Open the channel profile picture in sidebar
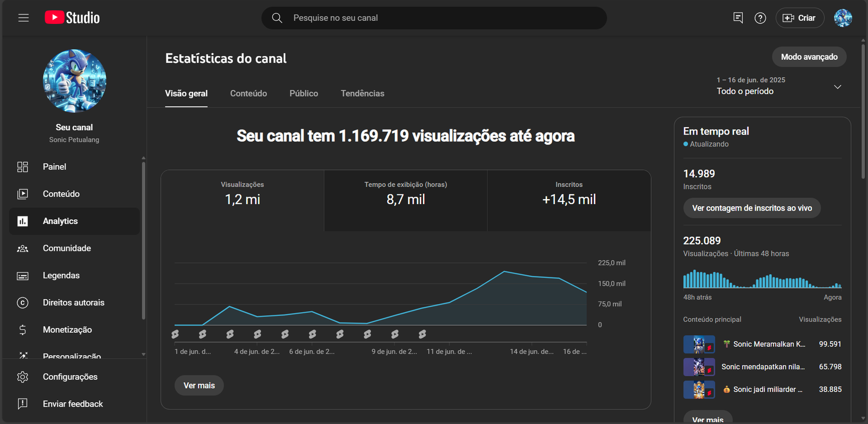Viewport: 868px width, 424px height. coord(74,81)
